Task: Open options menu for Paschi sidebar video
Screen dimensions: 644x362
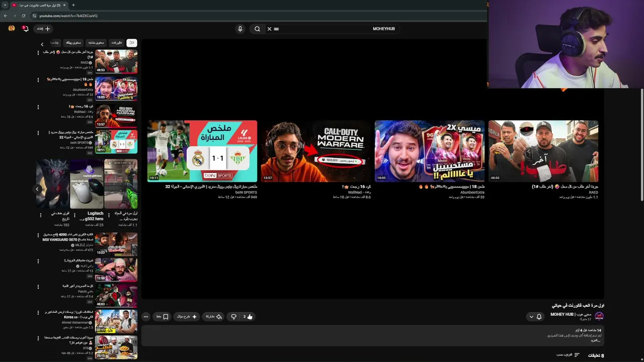Action: point(38,287)
